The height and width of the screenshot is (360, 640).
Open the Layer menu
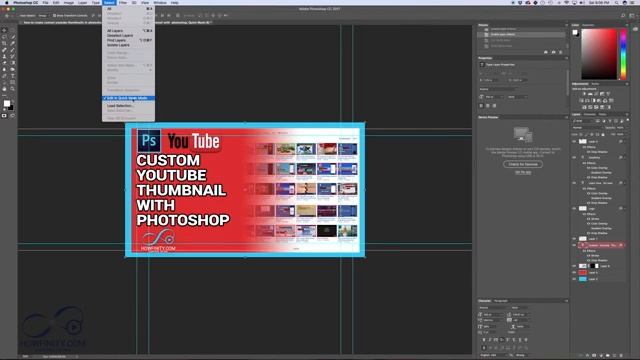pyautogui.click(x=82, y=3)
